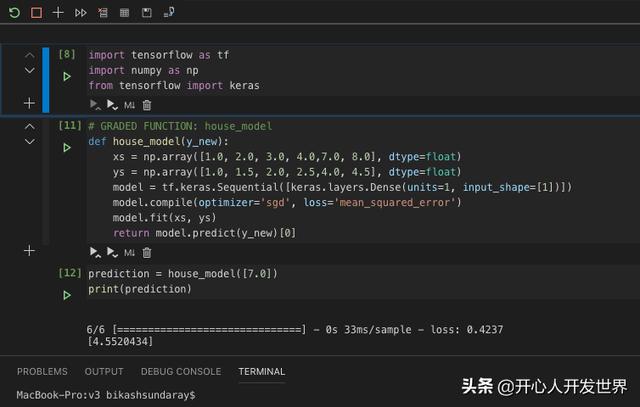Click the 'return model.predict(y_new)[0]' line
Screen dimensions: 640x407
pos(204,233)
